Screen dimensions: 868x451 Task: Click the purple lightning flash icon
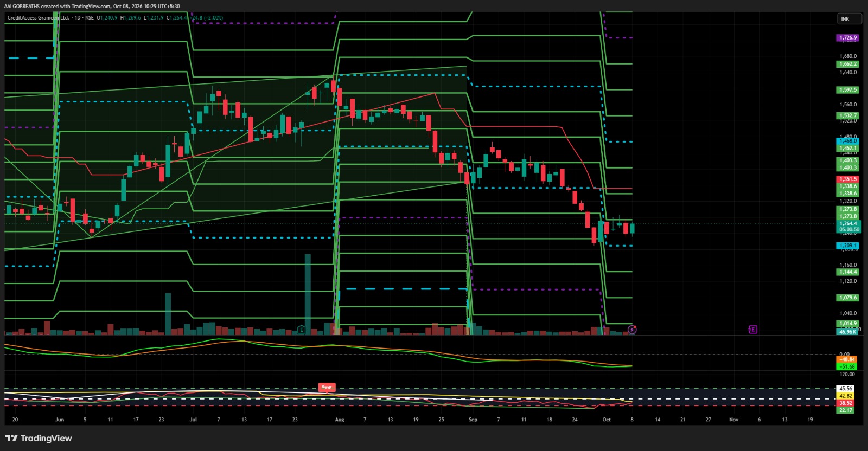[632, 329]
